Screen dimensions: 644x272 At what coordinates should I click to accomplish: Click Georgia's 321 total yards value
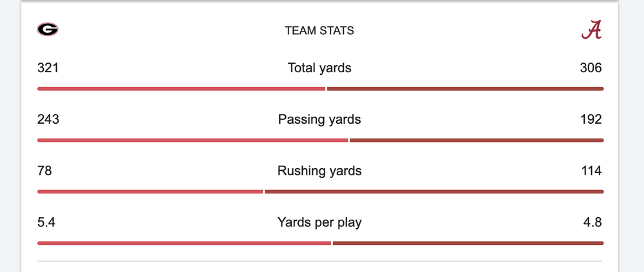tap(48, 68)
